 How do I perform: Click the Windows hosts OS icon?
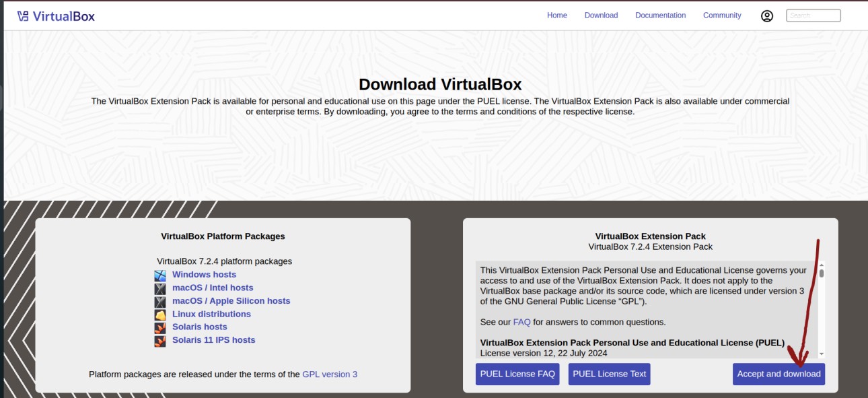tap(160, 275)
